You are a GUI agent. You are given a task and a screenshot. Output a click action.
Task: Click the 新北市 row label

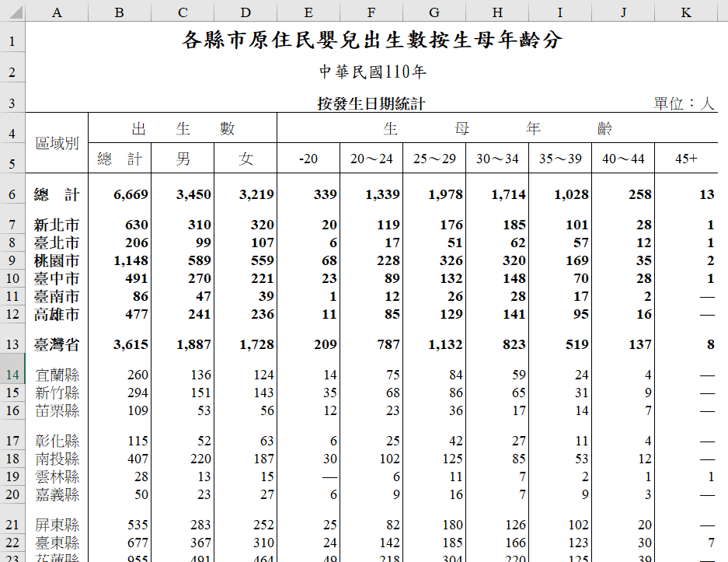57,225
